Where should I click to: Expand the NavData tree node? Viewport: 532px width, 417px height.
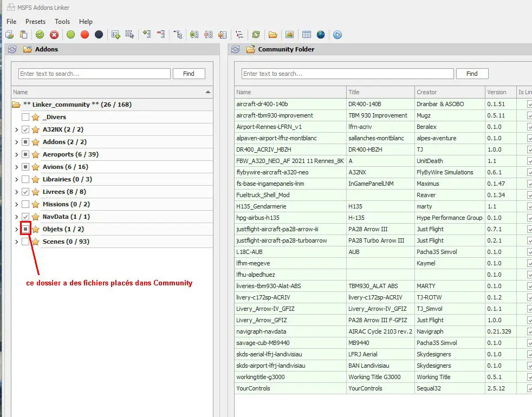point(16,217)
